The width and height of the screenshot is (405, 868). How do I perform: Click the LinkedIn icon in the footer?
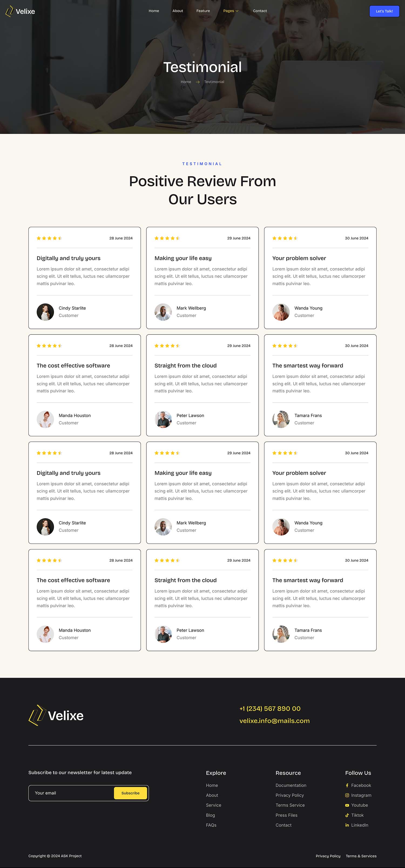(x=347, y=825)
